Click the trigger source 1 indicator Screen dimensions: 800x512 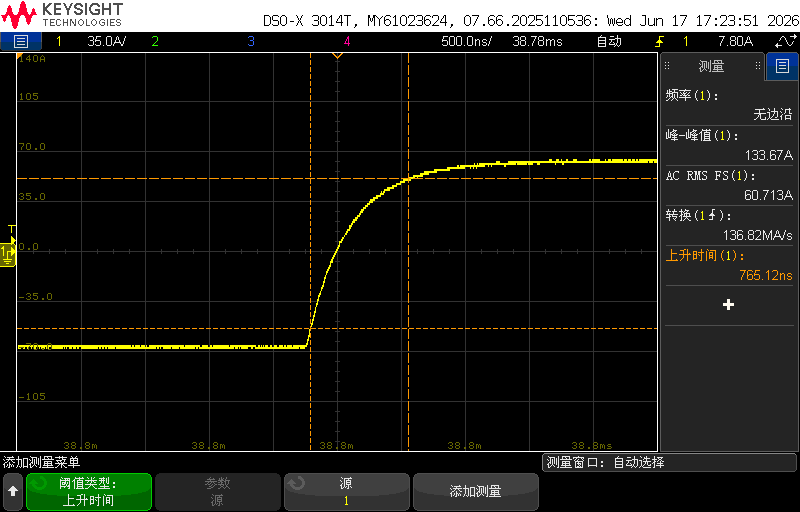pos(685,41)
